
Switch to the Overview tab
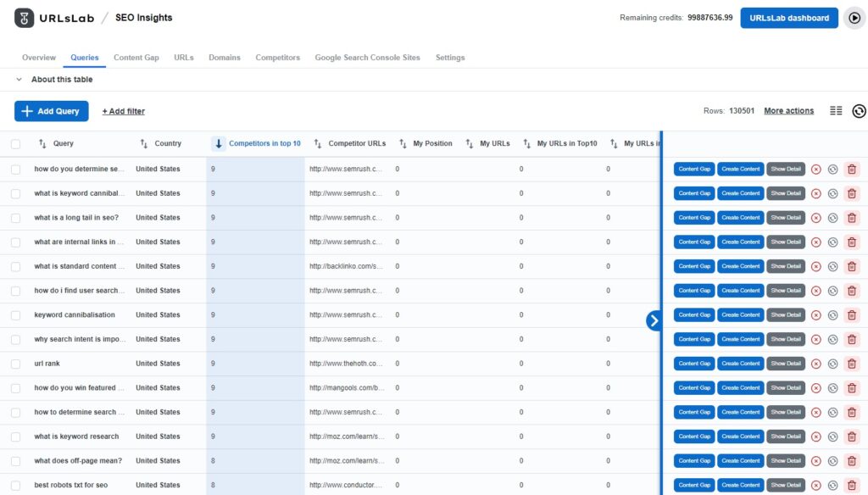(x=39, y=58)
